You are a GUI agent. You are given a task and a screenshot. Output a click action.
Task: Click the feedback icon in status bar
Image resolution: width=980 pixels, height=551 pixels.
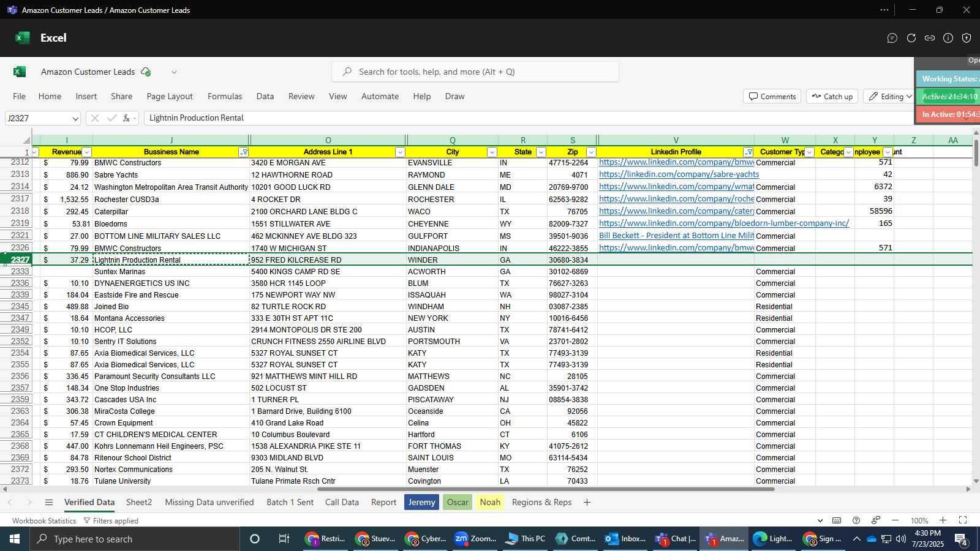coord(876,520)
